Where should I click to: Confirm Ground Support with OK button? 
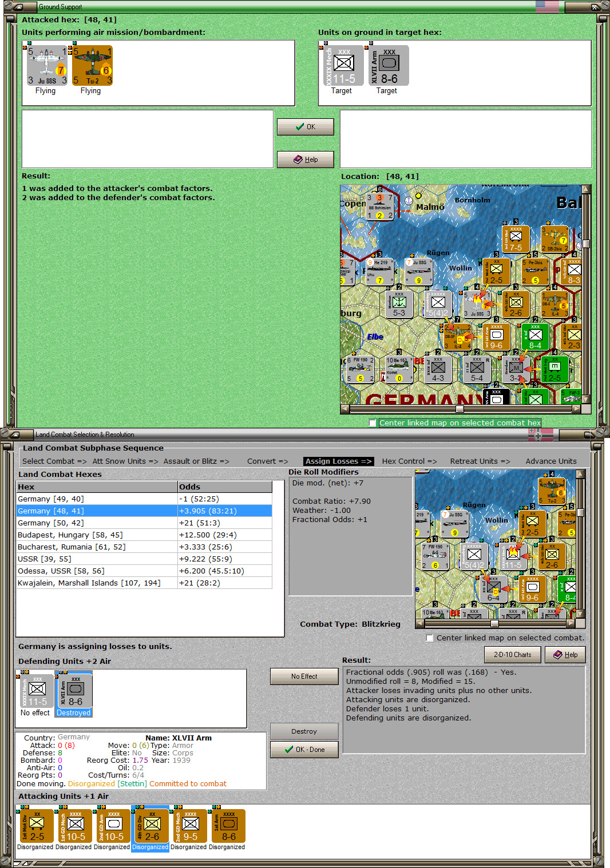[x=306, y=127]
